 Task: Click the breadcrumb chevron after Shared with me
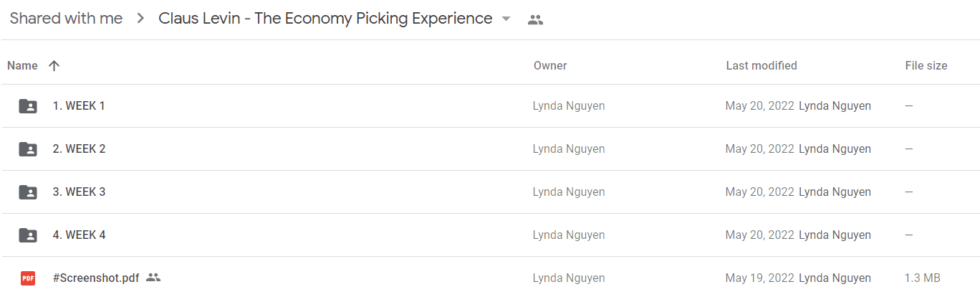[140, 19]
